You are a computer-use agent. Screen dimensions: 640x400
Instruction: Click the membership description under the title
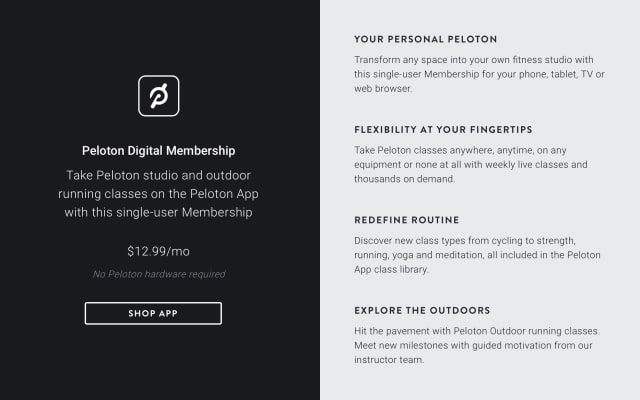158,194
